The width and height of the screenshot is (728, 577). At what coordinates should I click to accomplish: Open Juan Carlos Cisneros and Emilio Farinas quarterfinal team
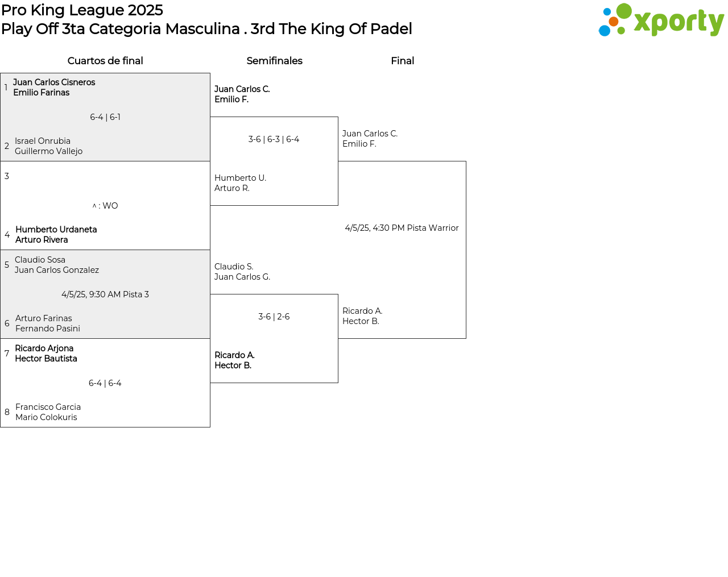pyautogui.click(x=54, y=88)
